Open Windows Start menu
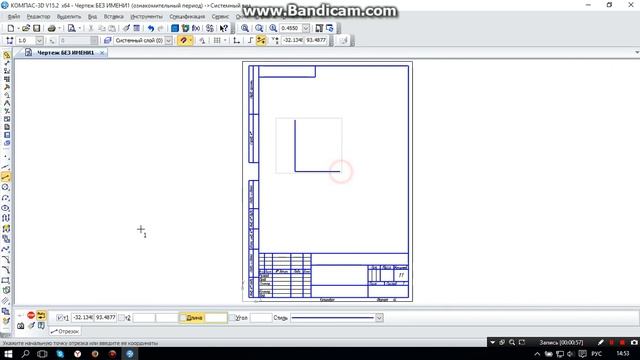The width and height of the screenshot is (640, 360). [8, 354]
